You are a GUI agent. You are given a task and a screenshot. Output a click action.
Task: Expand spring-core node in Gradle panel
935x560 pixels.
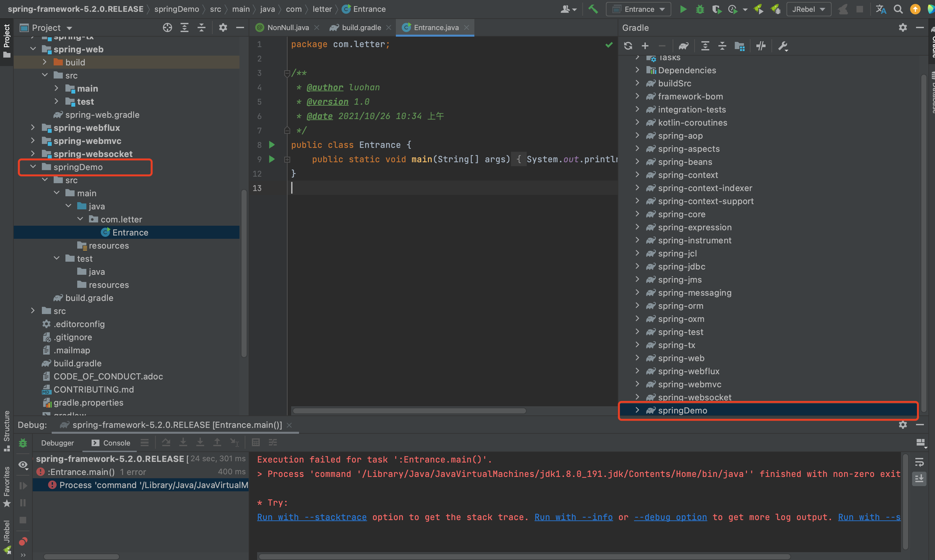pyautogui.click(x=637, y=214)
